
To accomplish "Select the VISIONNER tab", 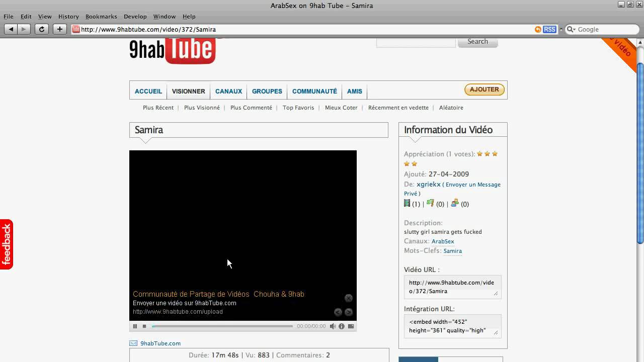I will pyautogui.click(x=189, y=91).
